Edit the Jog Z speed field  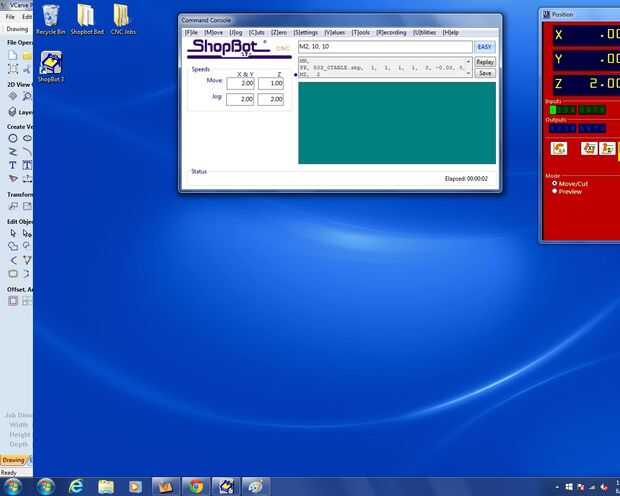click(x=271, y=99)
